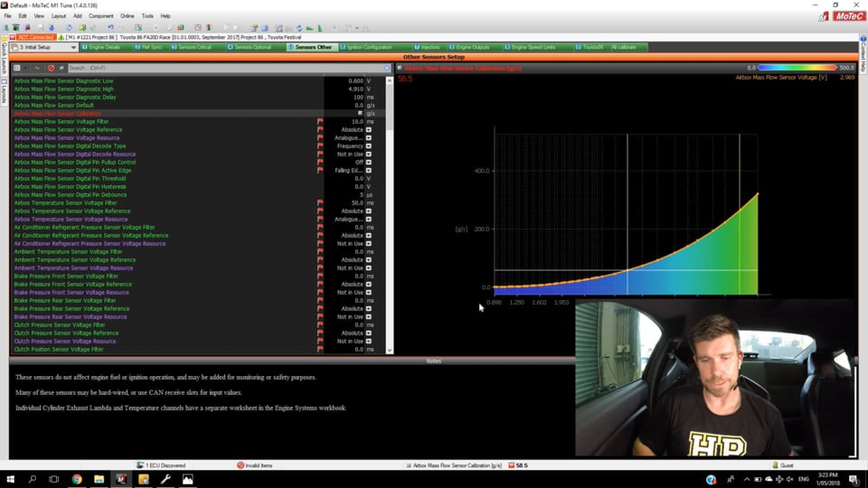Open Clutch Pressure Sensor Voltage Reference dropdown
868x488 pixels.
(369, 333)
